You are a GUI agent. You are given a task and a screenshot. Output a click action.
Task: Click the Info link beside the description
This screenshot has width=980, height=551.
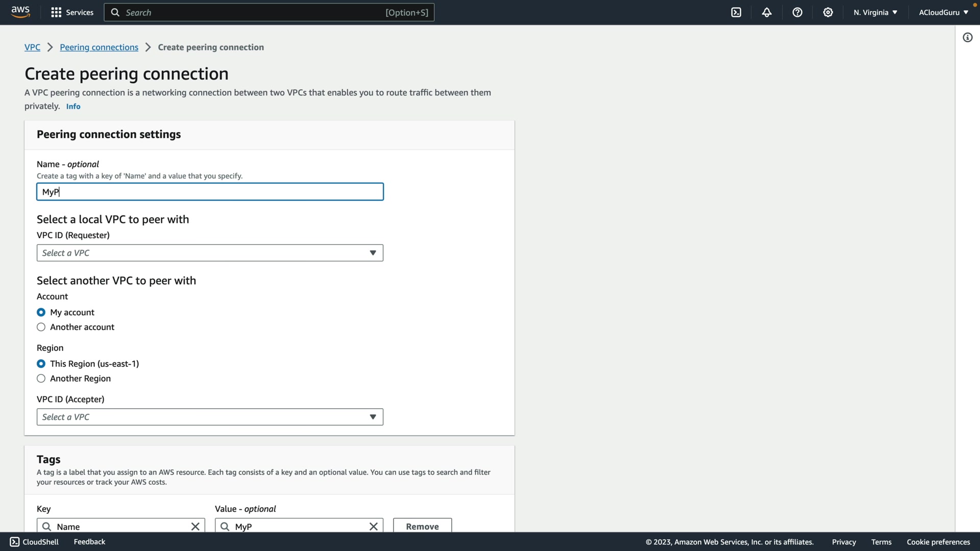tap(73, 106)
